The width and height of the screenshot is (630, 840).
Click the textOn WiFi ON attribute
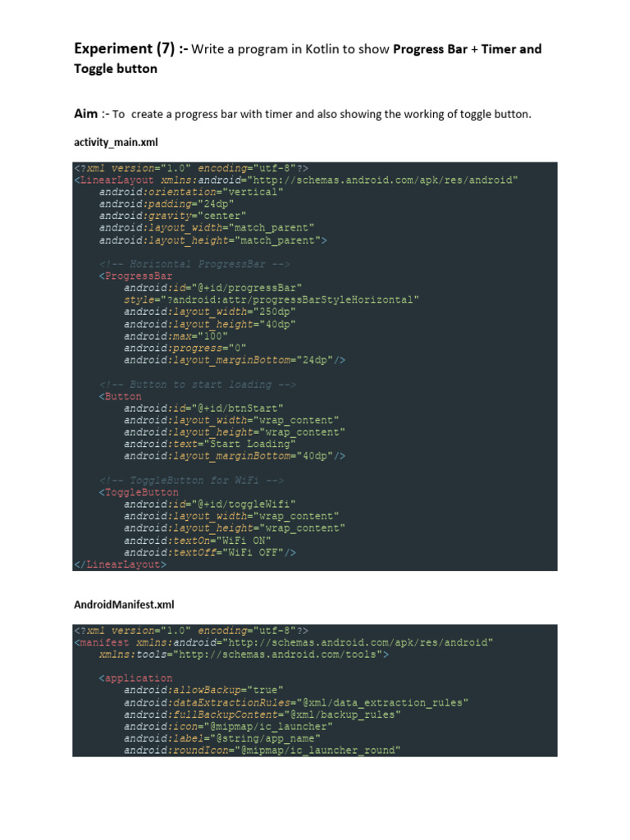tap(197, 541)
